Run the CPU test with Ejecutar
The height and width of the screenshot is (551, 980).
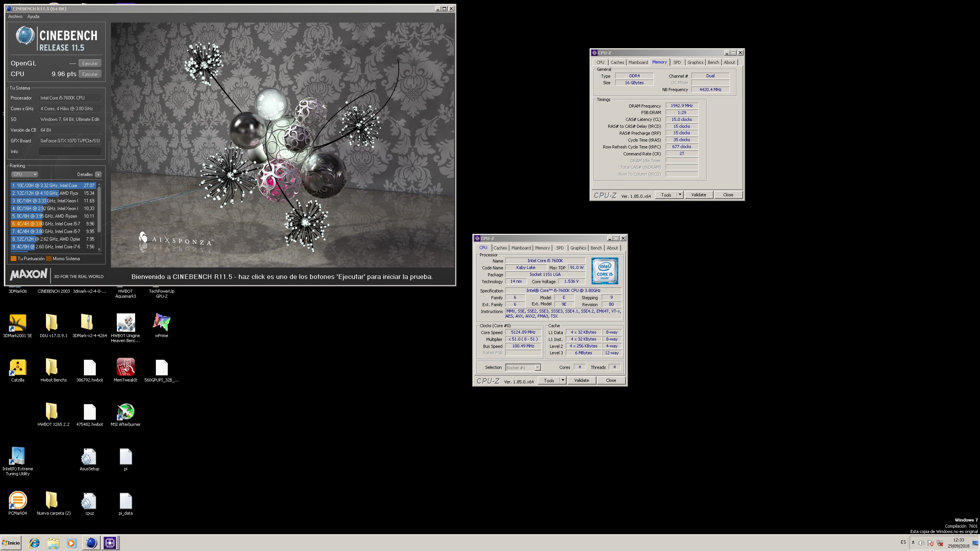pos(90,74)
